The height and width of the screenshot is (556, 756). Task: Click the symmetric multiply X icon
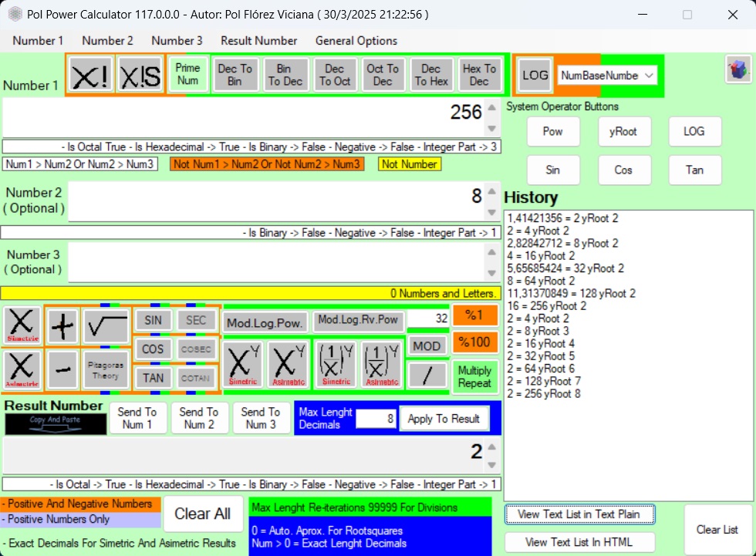pos(22,325)
